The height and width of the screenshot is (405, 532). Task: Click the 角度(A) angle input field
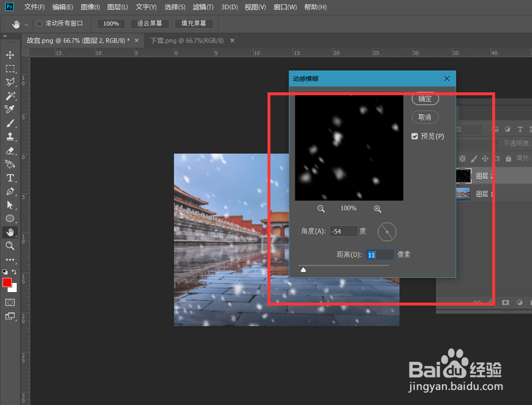pyautogui.click(x=344, y=231)
